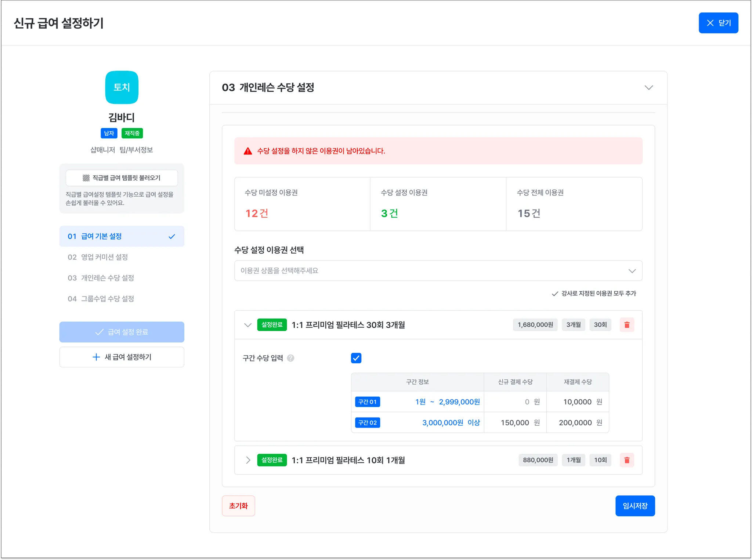Go to step 02 영업 커미션 설정

[98, 257]
